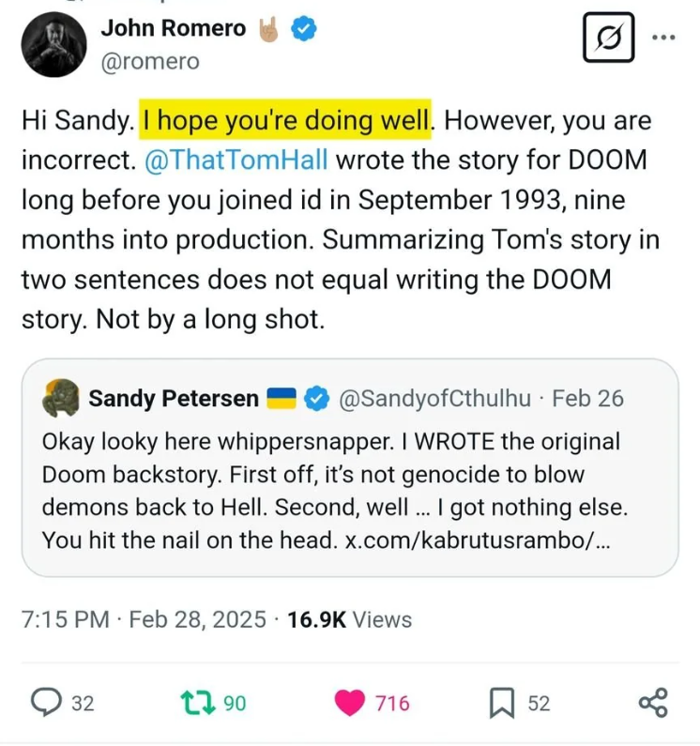Click the Sandy Petersen name in quote
700x746 pixels.
[x=174, y=399]
